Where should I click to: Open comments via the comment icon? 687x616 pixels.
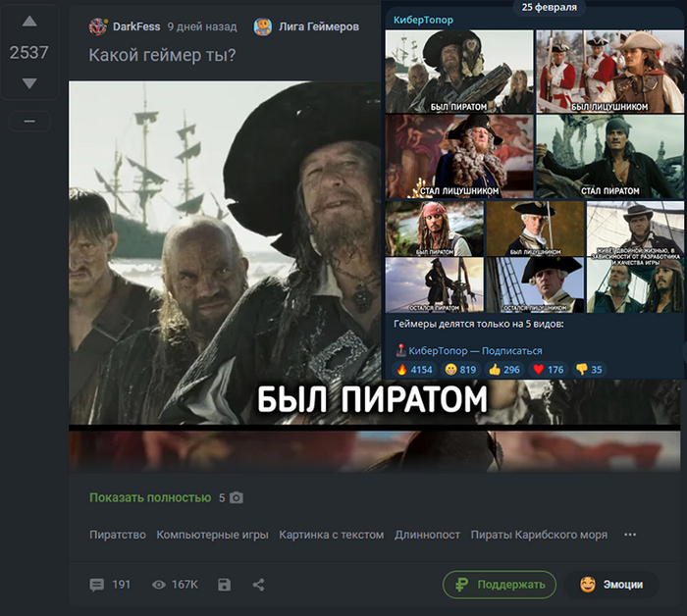(x=97, y=585)
